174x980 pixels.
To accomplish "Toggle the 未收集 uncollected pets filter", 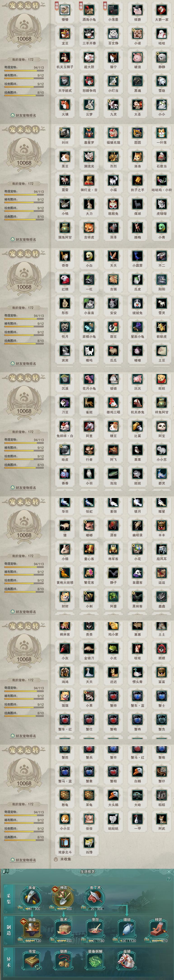I will (x=63, y=859).
